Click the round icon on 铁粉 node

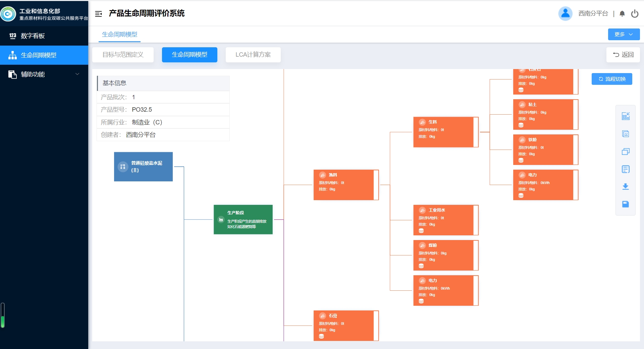[522, 140]
